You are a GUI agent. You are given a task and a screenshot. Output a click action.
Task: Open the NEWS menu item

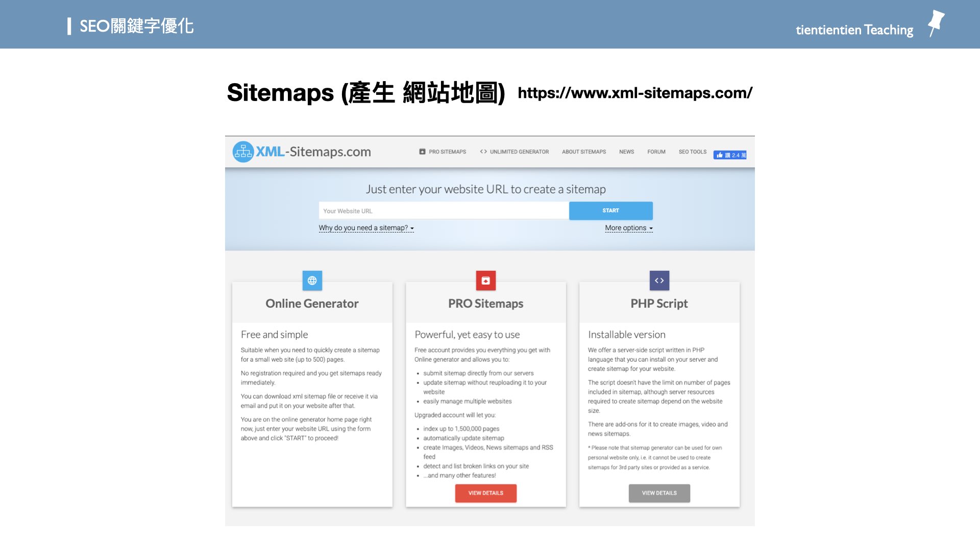626,152
